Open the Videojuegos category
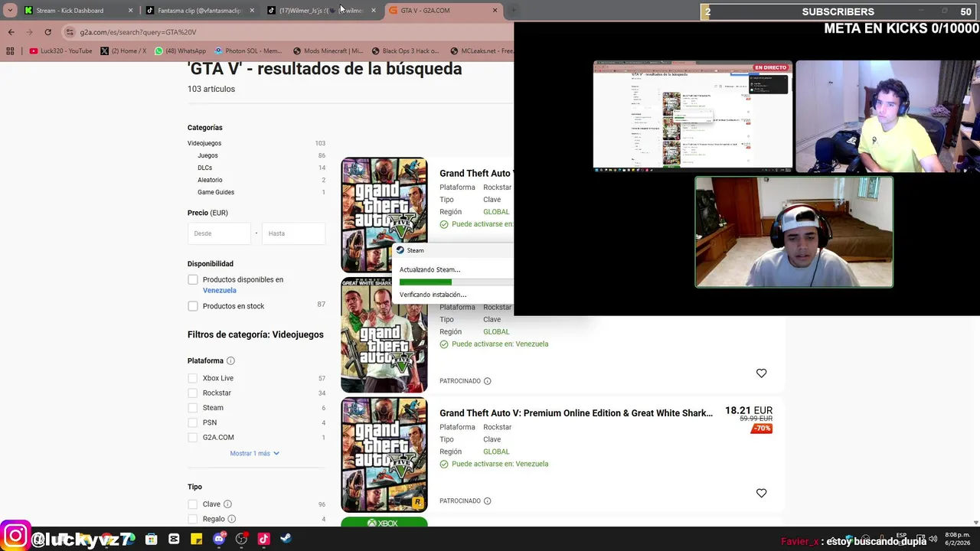This screenshot has width=980, height=551. click(204, 143)
